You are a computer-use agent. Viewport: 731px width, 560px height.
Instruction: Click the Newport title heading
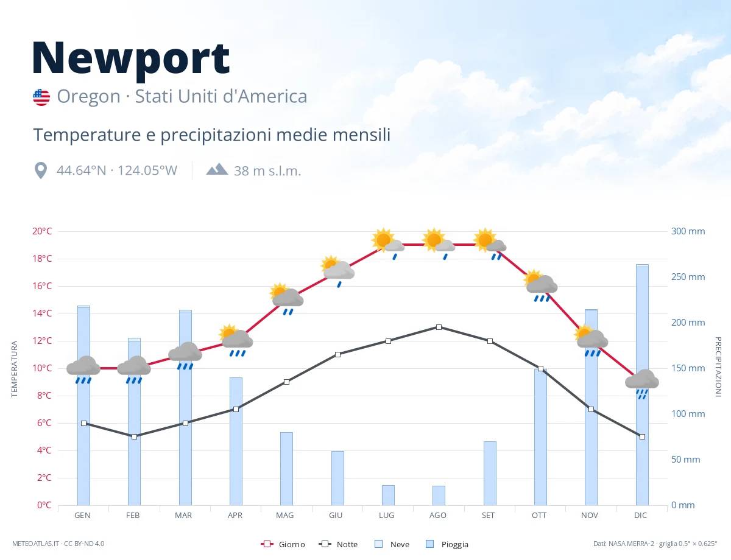(x=131, y=58)
